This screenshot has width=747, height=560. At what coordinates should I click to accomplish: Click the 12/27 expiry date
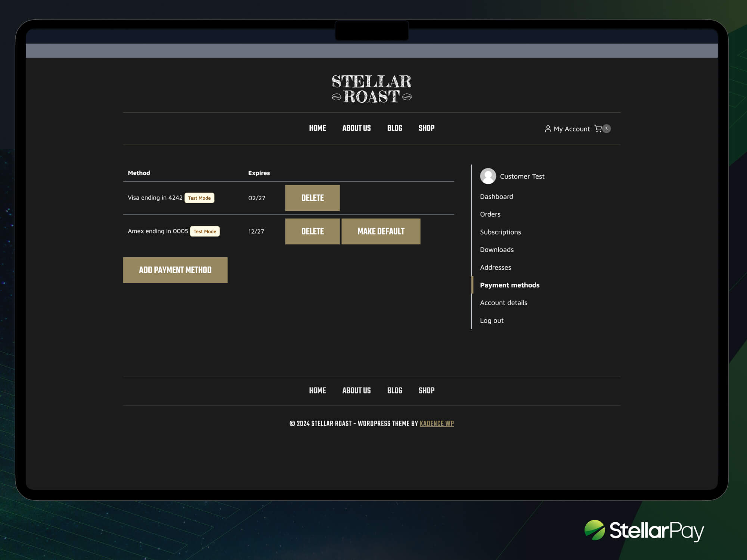(x=256, y=231)
